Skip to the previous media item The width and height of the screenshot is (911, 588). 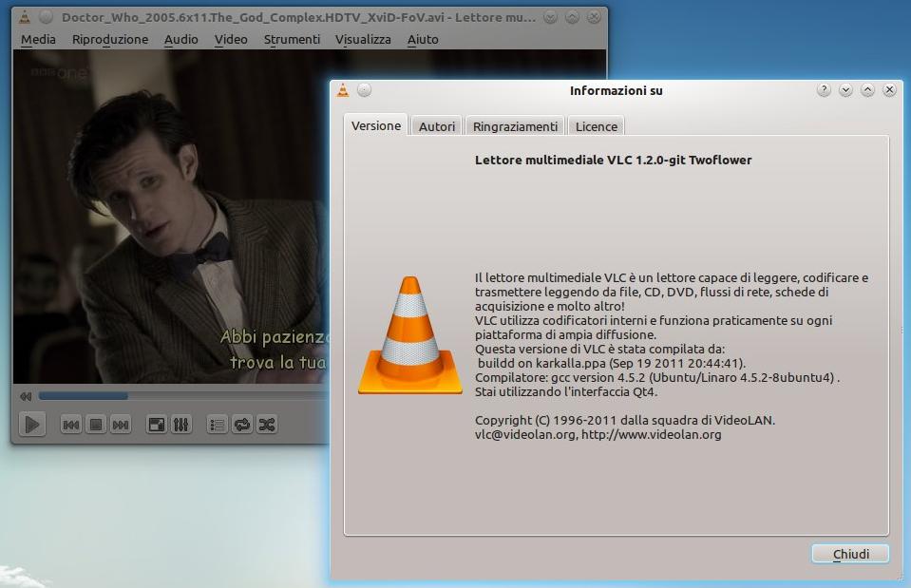pyautogui.click(x=71, y=425)
